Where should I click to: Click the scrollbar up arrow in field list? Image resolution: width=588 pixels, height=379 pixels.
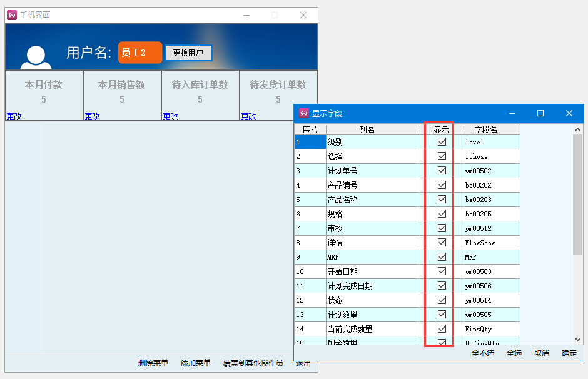point(577,129)
